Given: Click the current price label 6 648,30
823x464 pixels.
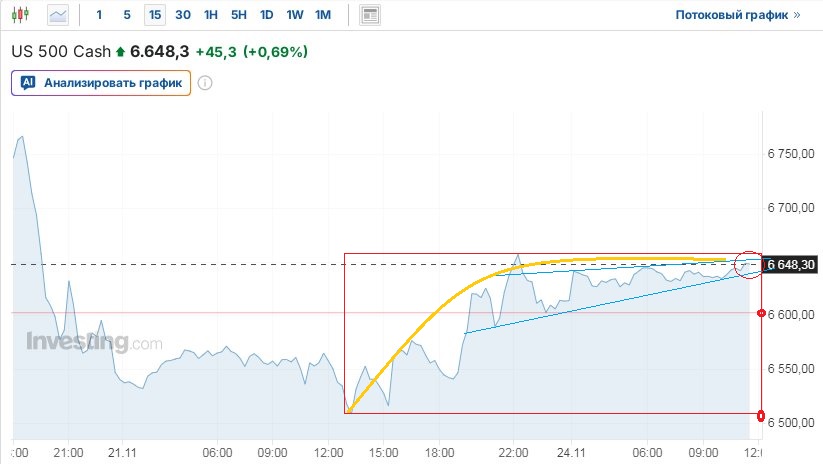Looking at the screenshot, I should (791, 265).
